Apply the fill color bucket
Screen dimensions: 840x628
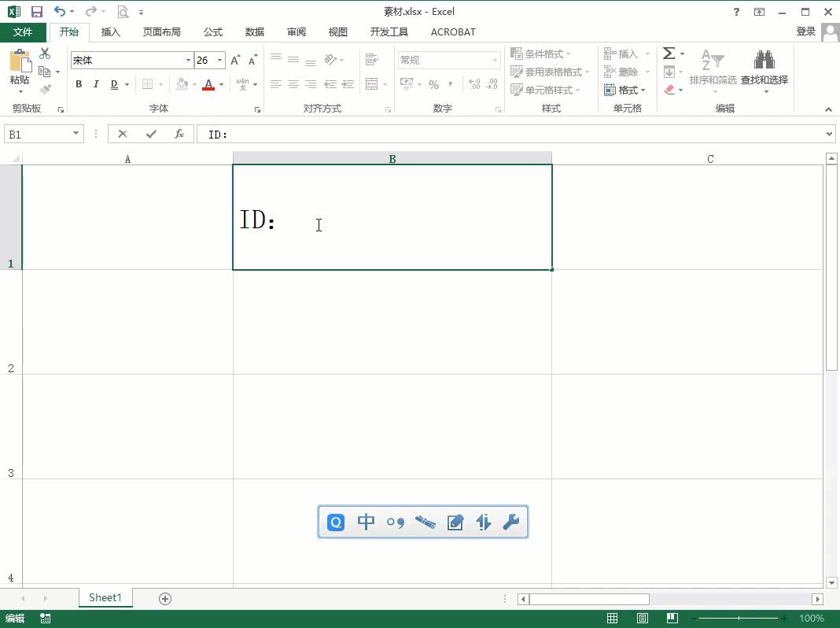pyautogui.click(x=182, y=84)
